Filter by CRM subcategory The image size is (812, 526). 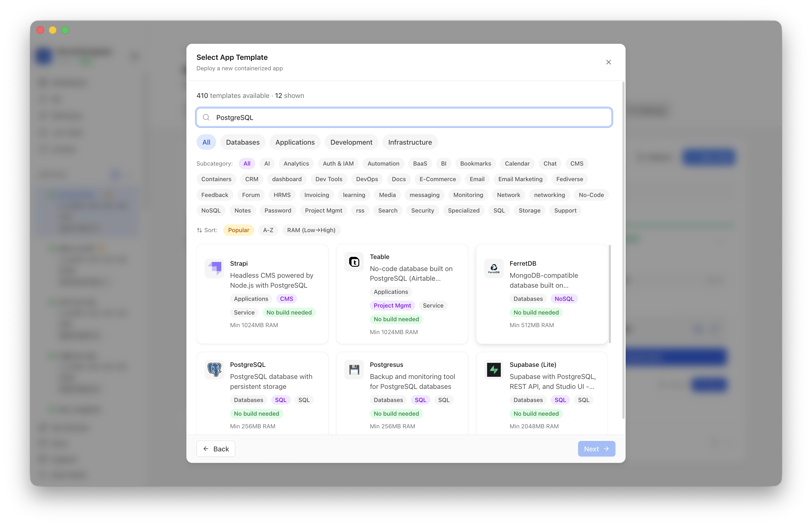coord(251,179)
